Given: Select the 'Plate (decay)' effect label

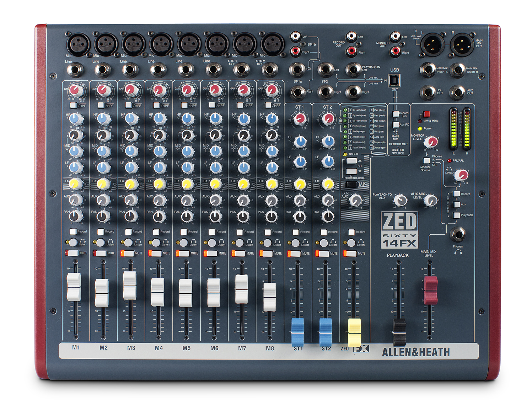Looking at the screenshot, I should coord(380,110).
